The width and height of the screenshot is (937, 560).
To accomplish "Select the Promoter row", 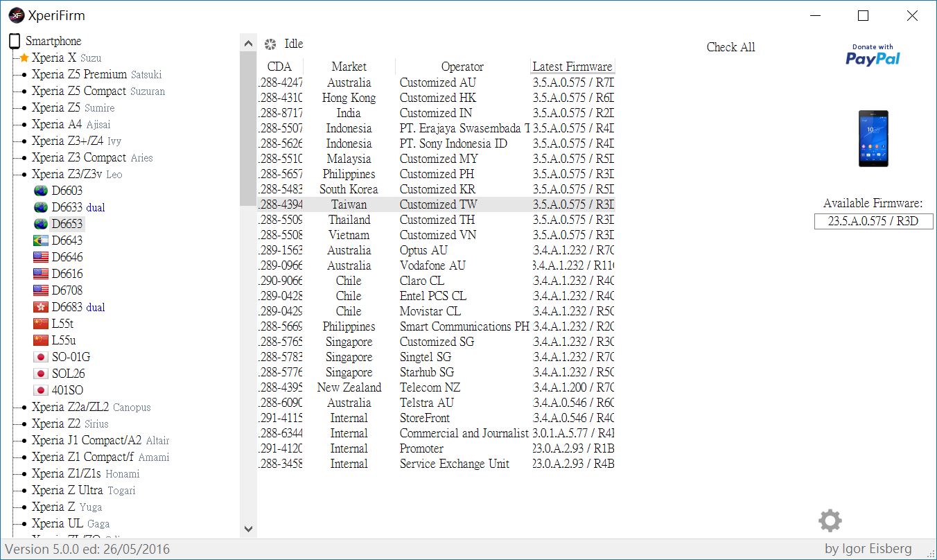I will coord(436,448).
